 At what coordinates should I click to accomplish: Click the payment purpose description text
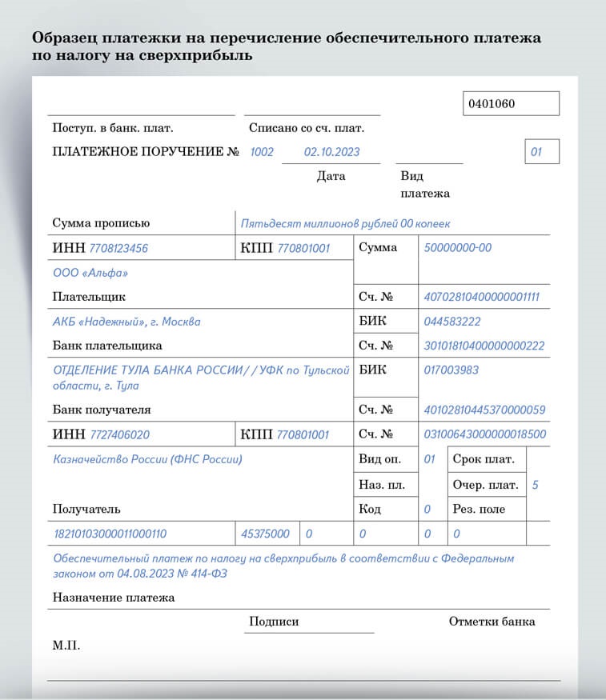[x=283, y=566]
